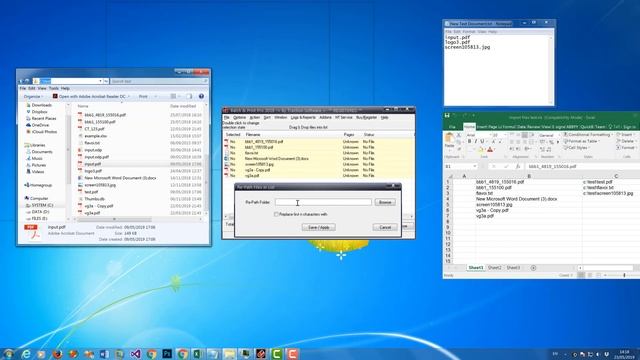The width and height of the screenshot is (640, 360).
Task: Click the Explorer back navigation arrow
Action: pos(21,81)
